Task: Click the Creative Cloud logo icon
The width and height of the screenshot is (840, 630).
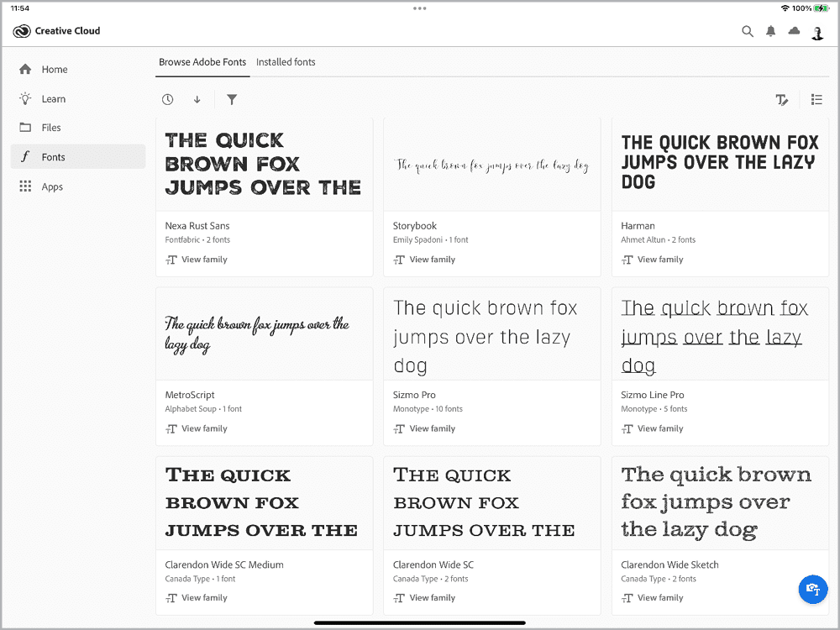Action: click(x=22, y=31)
